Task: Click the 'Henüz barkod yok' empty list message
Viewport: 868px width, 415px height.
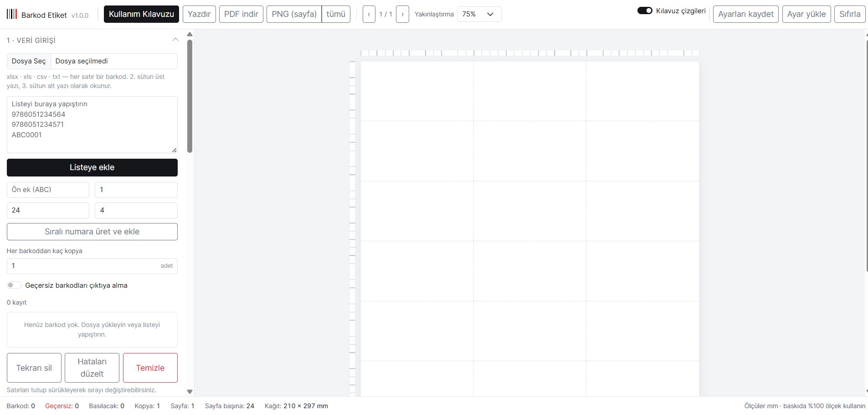Action: pos(92,329)
